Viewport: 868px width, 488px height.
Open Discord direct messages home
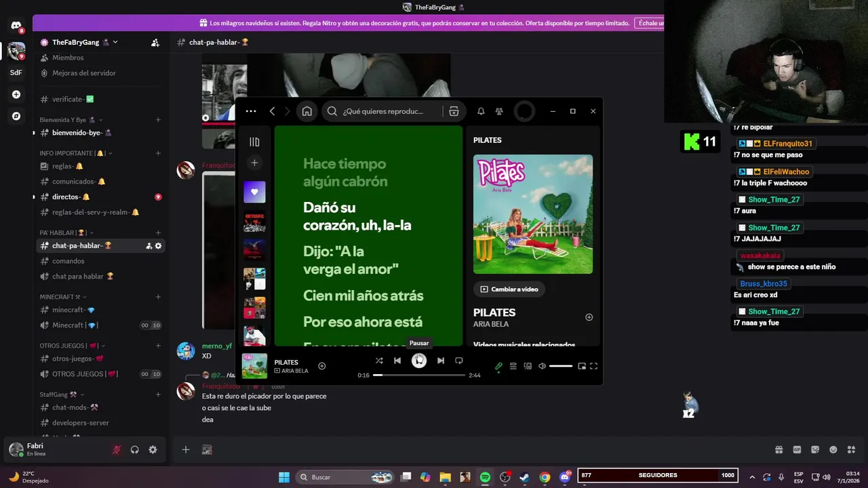[x=16, y=26]
